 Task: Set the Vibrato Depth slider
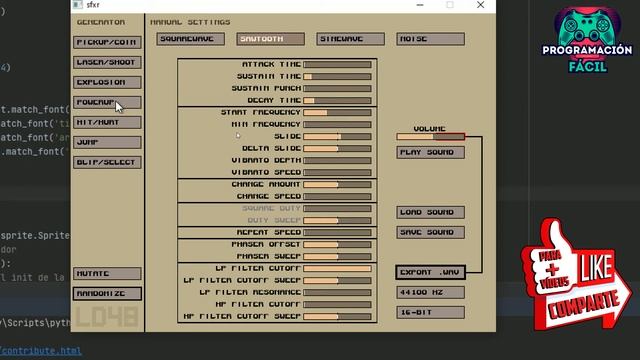coord(338,160)
